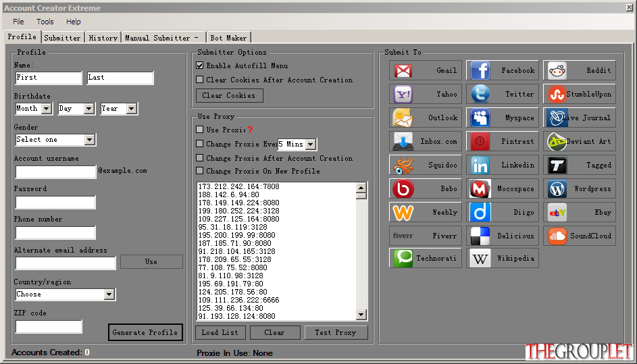This screenshot has height=364, width=637.
Task: Switch to the Submitter tab
Action: click(63, 38)
